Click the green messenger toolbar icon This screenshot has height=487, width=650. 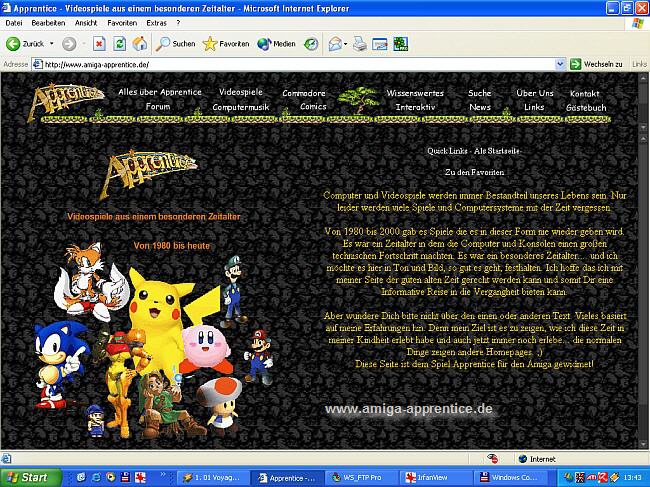pos(401,44)
